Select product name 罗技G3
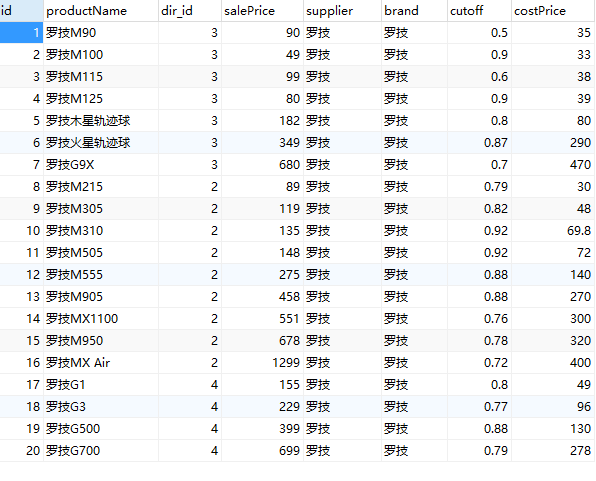 coord(65,407)
